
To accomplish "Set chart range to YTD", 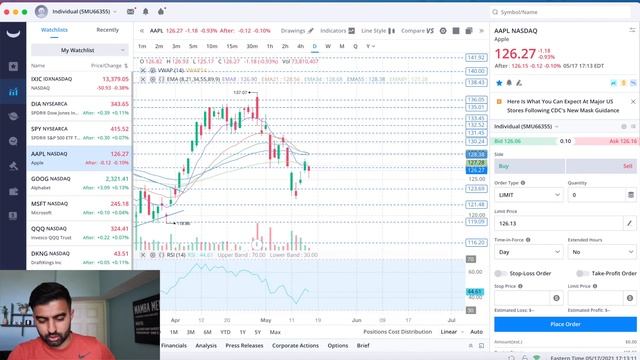I will [225, 332].
